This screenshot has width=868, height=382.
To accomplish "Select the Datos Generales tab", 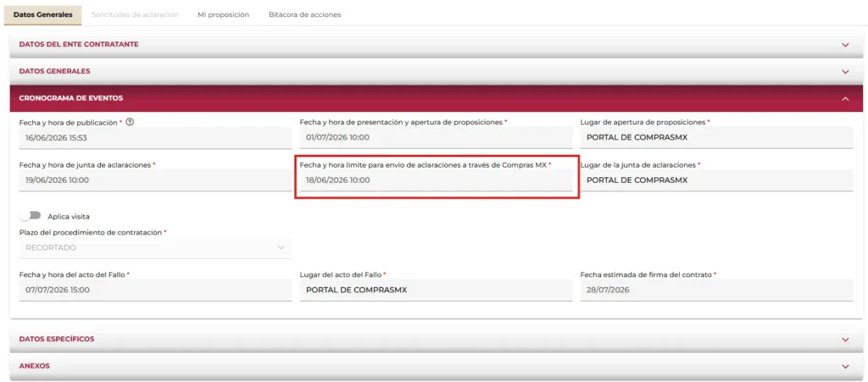I will coord(42,15).
